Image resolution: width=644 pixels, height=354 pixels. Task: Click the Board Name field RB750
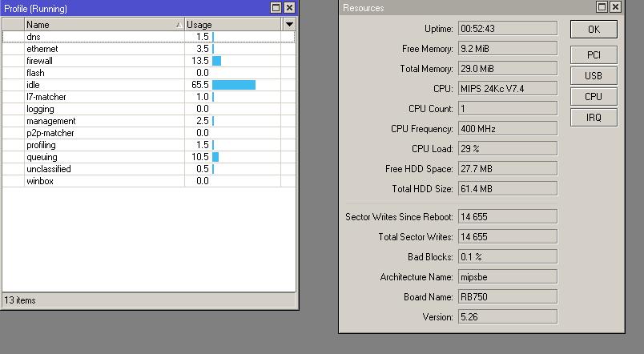click(508, 296)
